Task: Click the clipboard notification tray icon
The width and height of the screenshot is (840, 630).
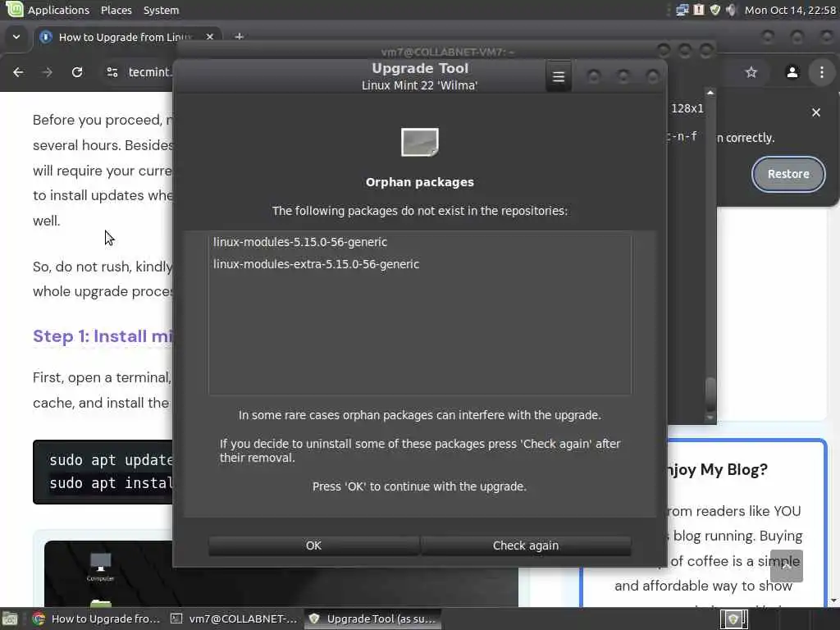Action: point(699,10)
